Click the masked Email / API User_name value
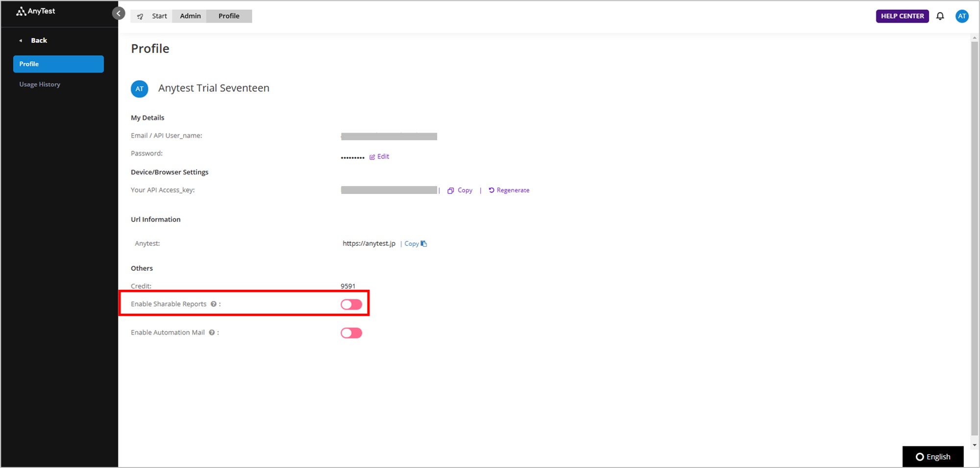980x468 pixels. click(x=389, y=137)
